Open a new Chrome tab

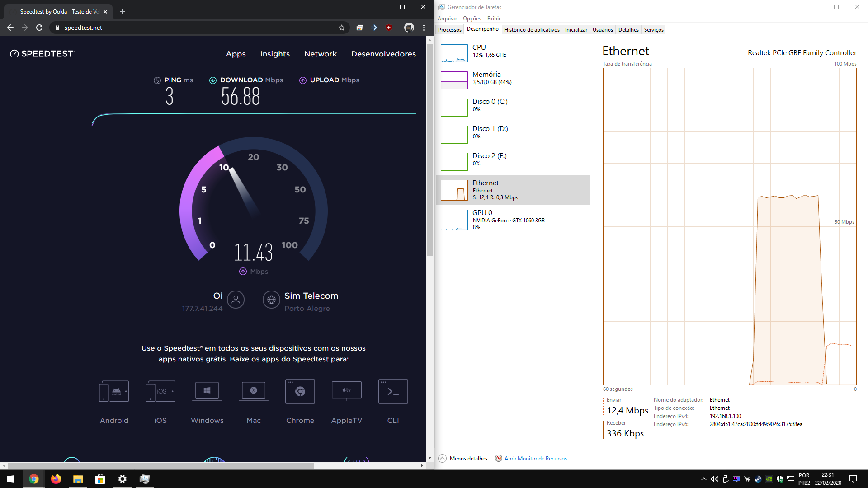[123, 12]
